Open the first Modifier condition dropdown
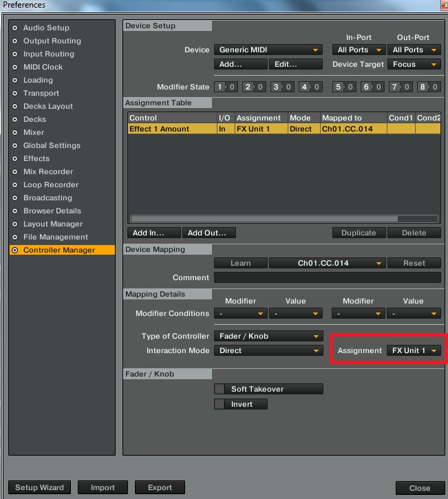 (x=241, y=313)
